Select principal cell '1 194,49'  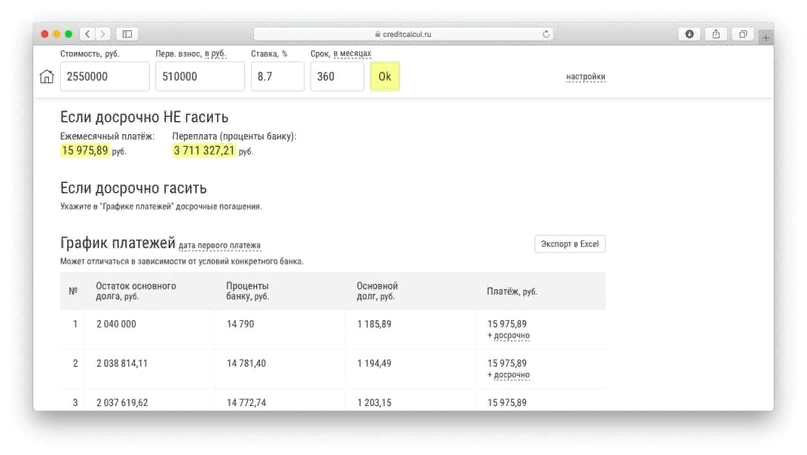pos(374,363)
